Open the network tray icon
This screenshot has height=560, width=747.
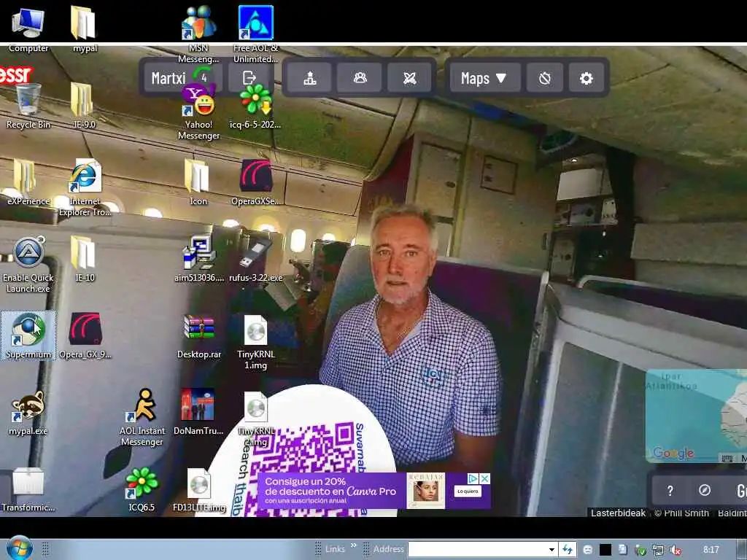tap(658, 550)
